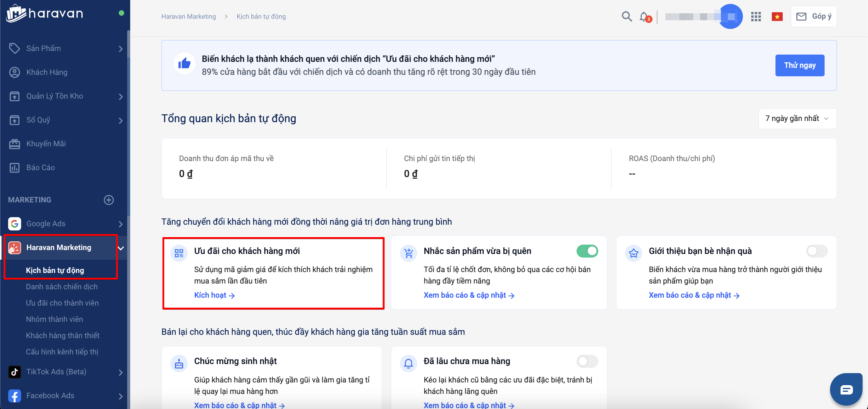Screen dimensions: 868x409
Task: Expand Sản Phẩm menu chevron
Action: click(121, 49)
